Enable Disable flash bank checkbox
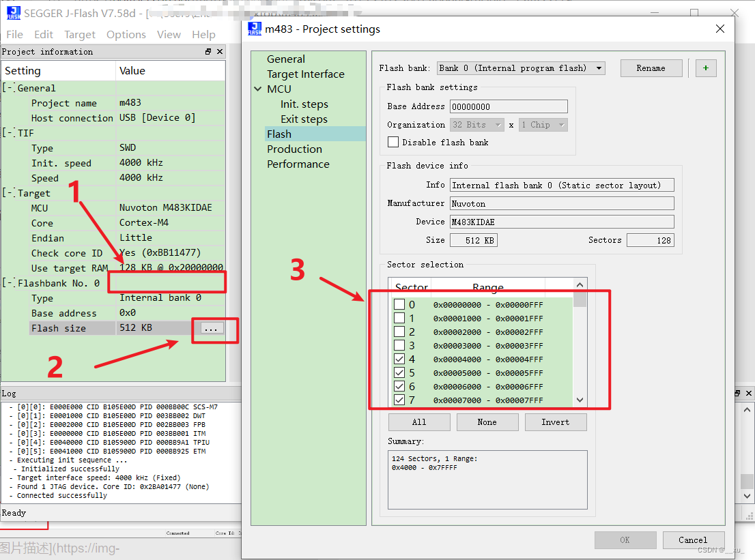The height and width of the screenshot is (560, 755). pos(393,142)
